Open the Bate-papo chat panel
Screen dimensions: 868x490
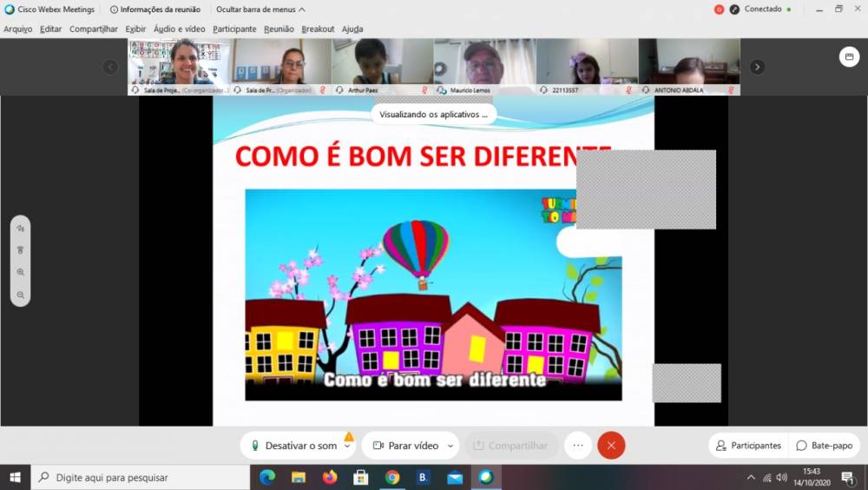[825, 446]
